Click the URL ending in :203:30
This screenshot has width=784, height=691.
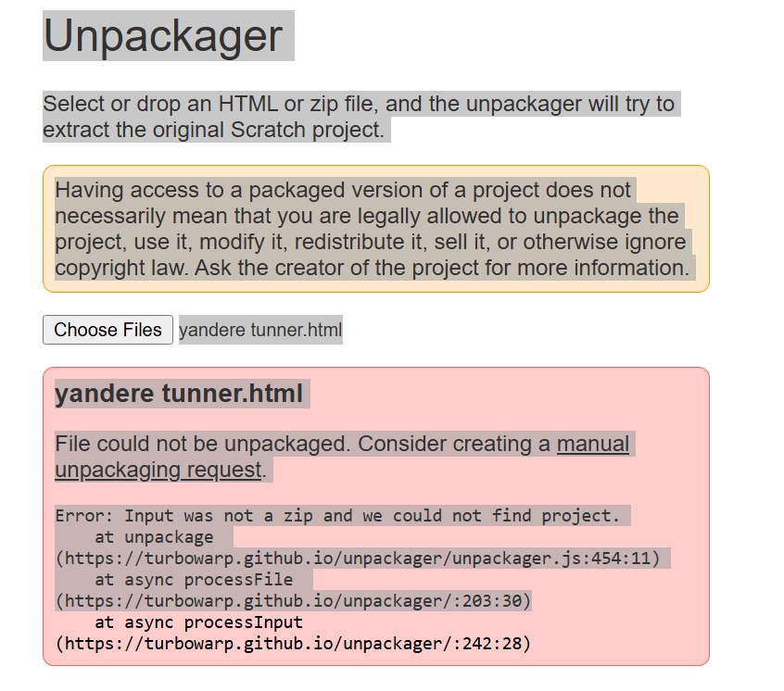(x=293, y=601)
